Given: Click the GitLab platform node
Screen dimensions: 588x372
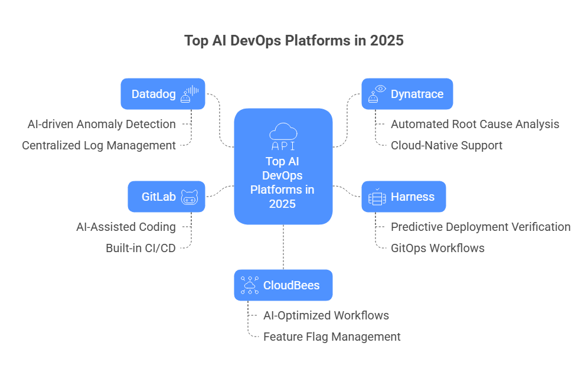Looking at the screenshot, I should pyautogui.click(x=166, y=197).
